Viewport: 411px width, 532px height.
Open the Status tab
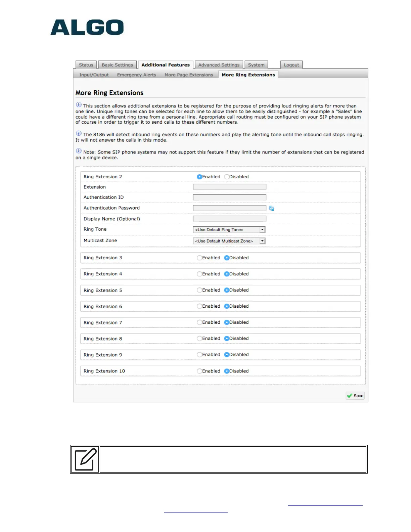86,65
